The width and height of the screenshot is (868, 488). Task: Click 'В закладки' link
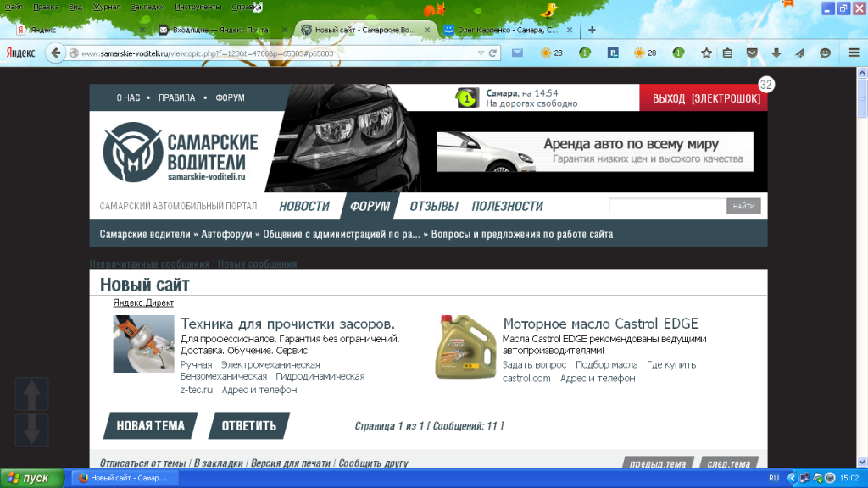pyautogui.click(x=218, y=463)
